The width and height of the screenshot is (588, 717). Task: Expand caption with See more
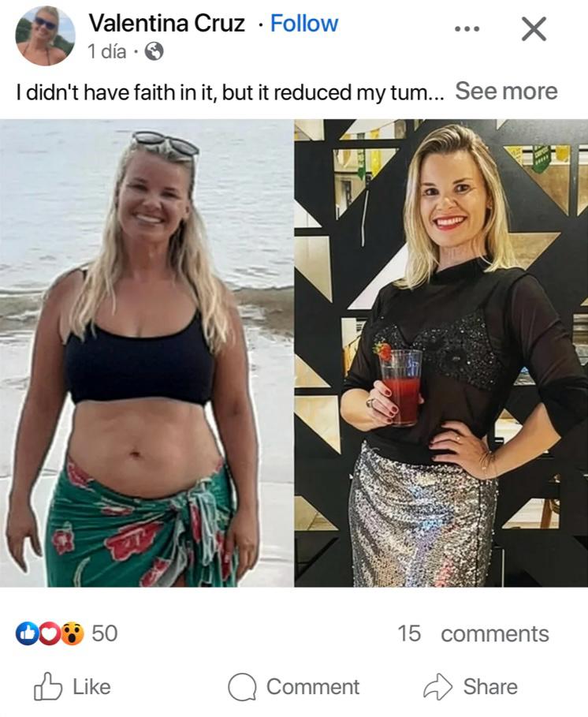click(x=506, y=91)
